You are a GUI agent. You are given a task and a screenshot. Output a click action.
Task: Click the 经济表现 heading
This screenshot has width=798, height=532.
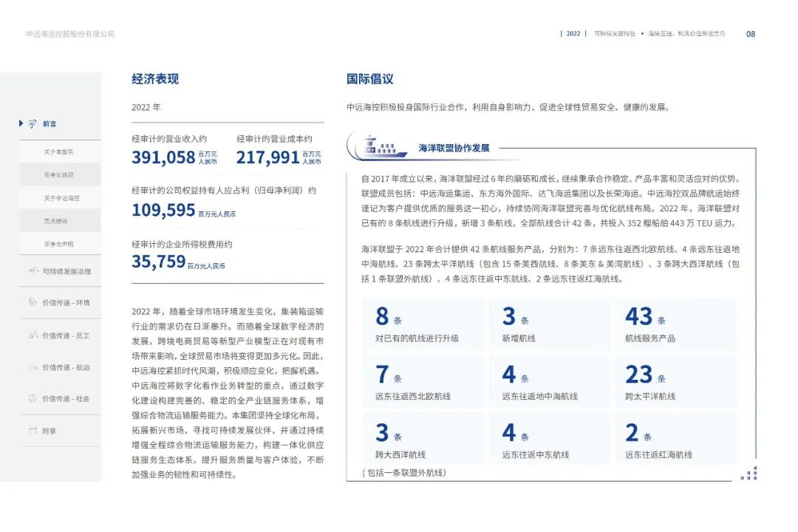pos(154,79)
